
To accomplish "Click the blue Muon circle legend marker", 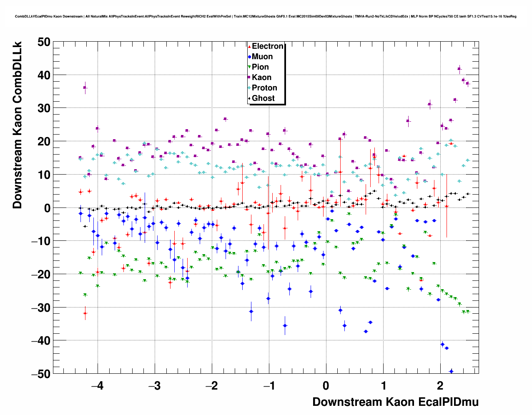I will [x=249, y=57].
